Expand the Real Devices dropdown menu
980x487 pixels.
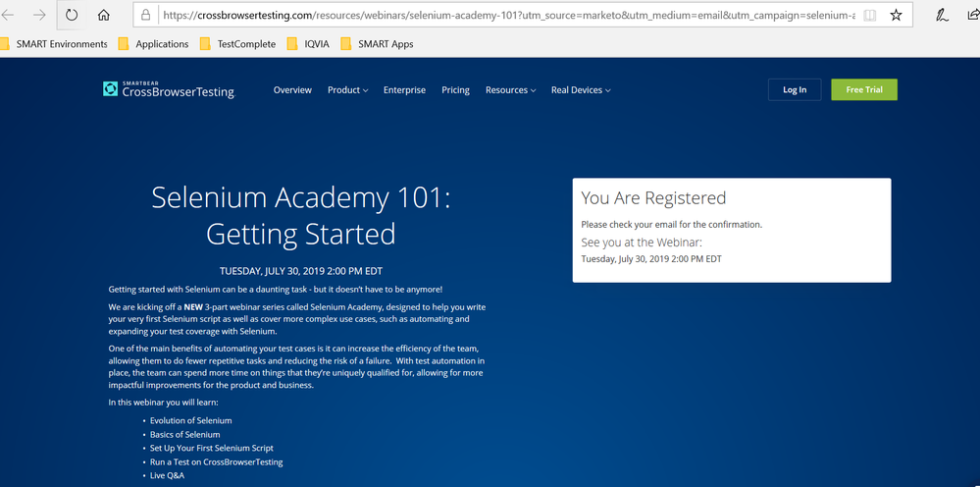click(x=580, y=90)
